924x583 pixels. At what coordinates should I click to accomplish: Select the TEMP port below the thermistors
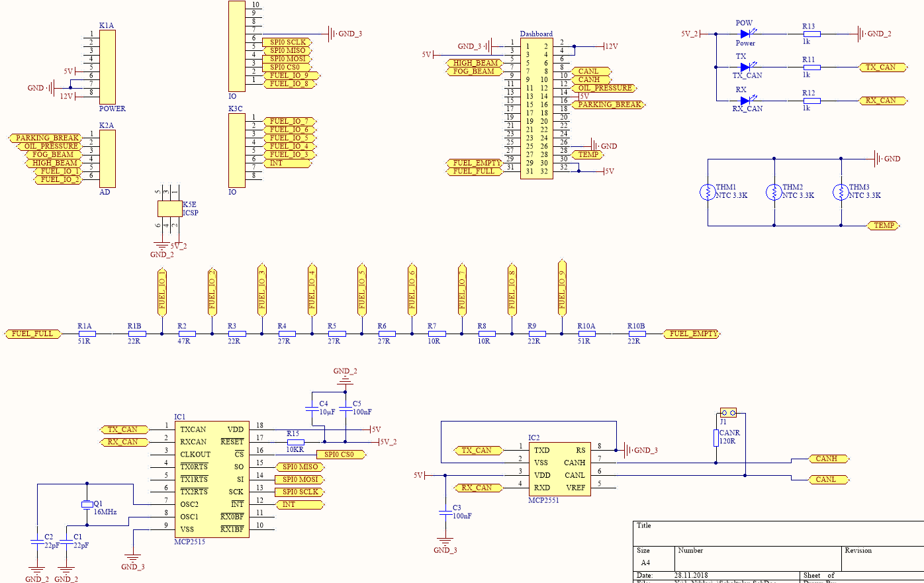pyautogui.click(x=884, y=226)
